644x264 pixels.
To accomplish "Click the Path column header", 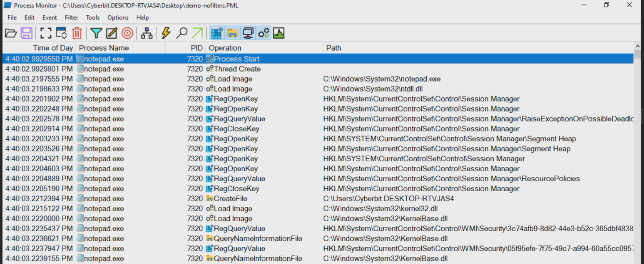I will 478,48.
